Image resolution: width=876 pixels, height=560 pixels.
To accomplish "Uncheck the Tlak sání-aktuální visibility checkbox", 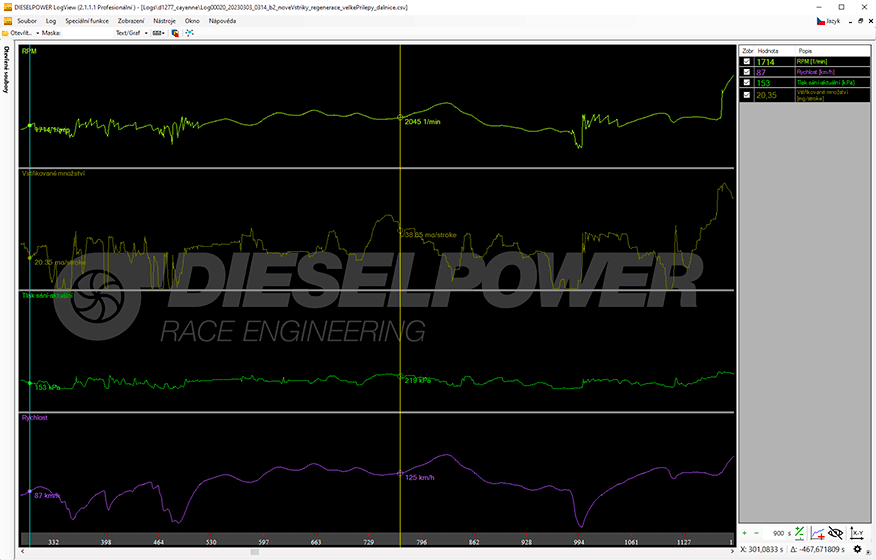I will (x=746, y=82).
